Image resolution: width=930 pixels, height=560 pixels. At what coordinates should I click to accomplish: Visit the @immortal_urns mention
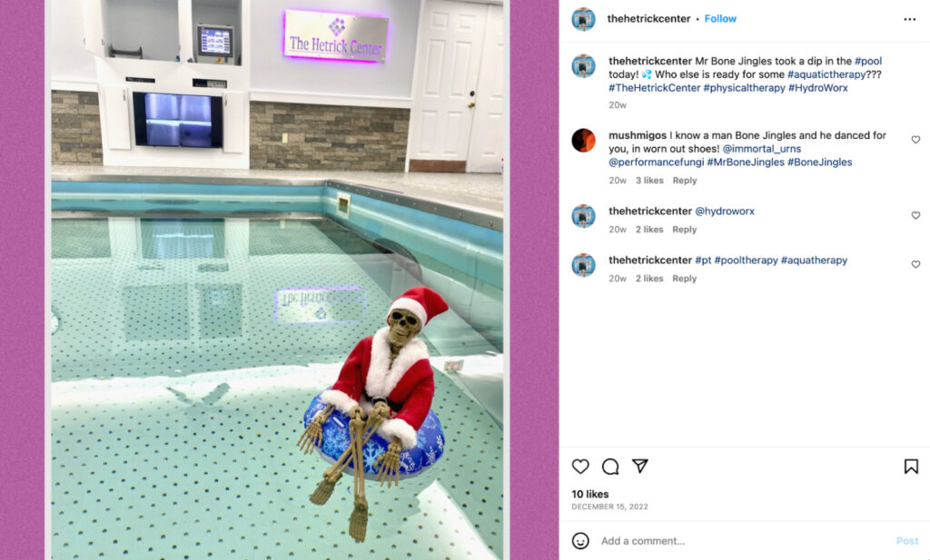762,149
